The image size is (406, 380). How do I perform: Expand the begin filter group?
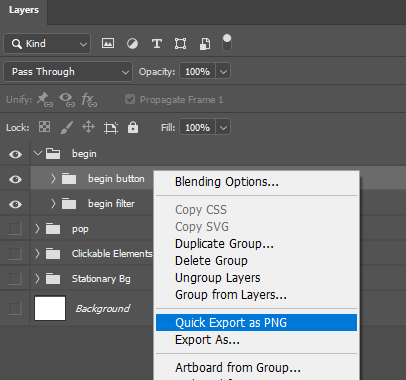[x=53, y=204]
